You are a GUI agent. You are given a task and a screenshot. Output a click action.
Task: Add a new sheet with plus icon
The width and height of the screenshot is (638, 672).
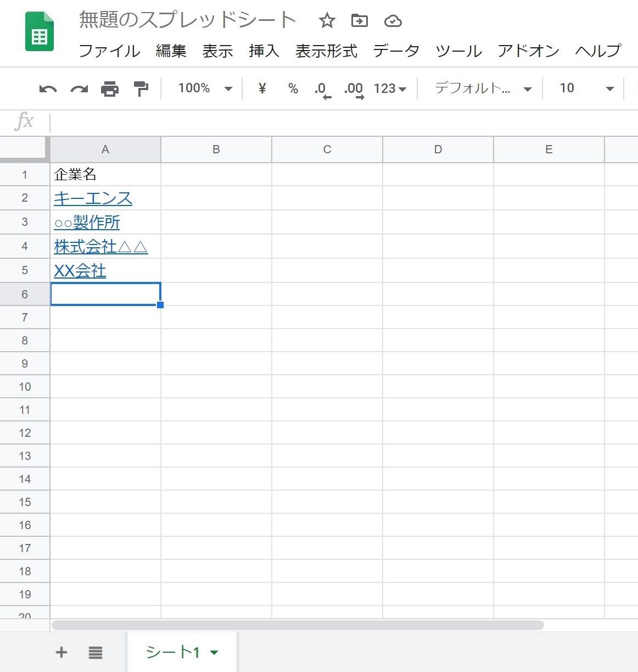(61, 652)
